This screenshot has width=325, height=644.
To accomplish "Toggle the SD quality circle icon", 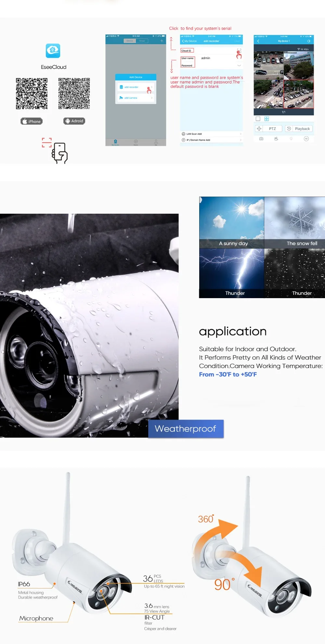I will 306,139.
